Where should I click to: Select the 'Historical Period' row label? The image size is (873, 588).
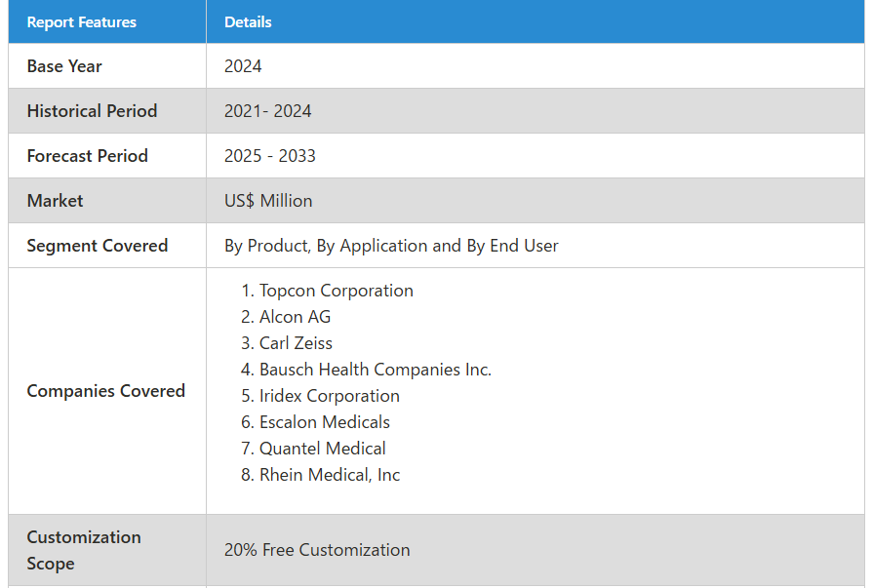pyautogui.click(x=93, y=111)
